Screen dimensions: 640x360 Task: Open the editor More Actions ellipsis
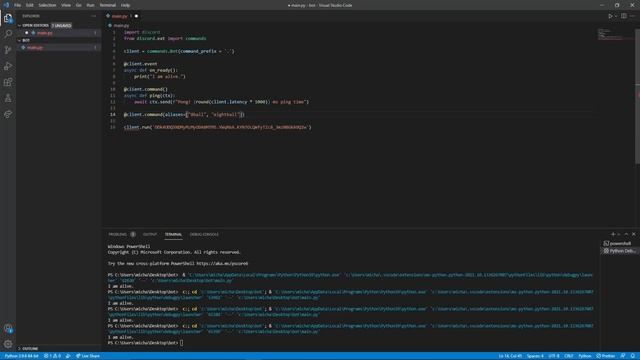coord(632,16)
